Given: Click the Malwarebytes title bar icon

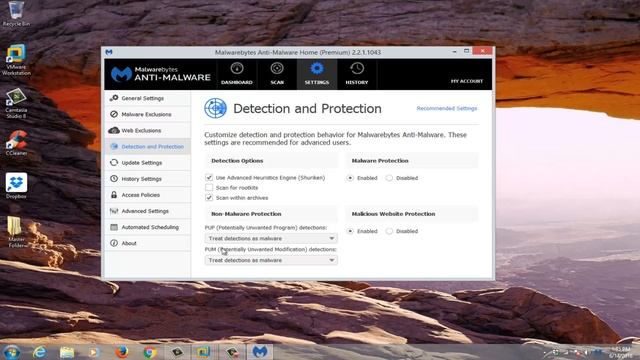Looking at the screenshot, I should (x=109, y=52).
